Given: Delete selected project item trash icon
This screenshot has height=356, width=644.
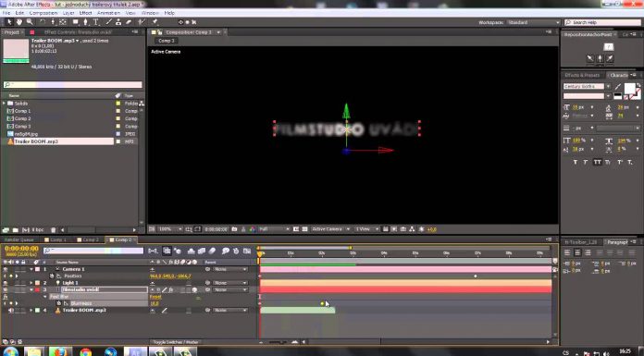Looking at the screenshot, I should pos(53,230).
